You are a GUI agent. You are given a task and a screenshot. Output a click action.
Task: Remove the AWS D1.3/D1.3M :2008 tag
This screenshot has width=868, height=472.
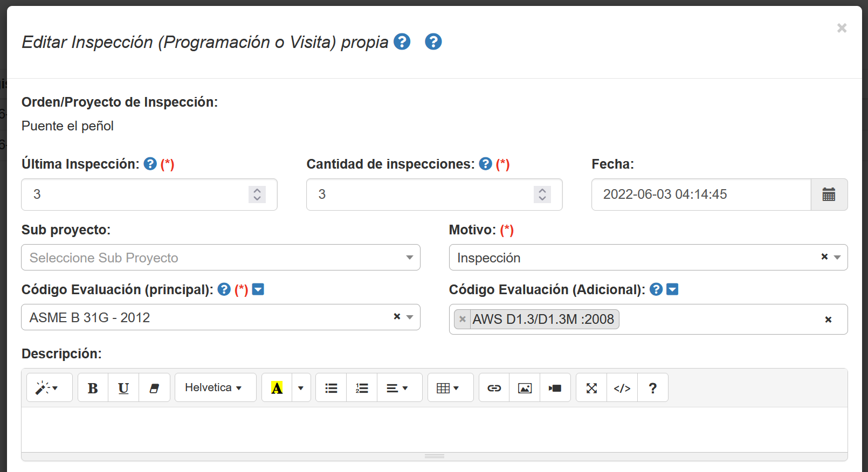point(463,319)
